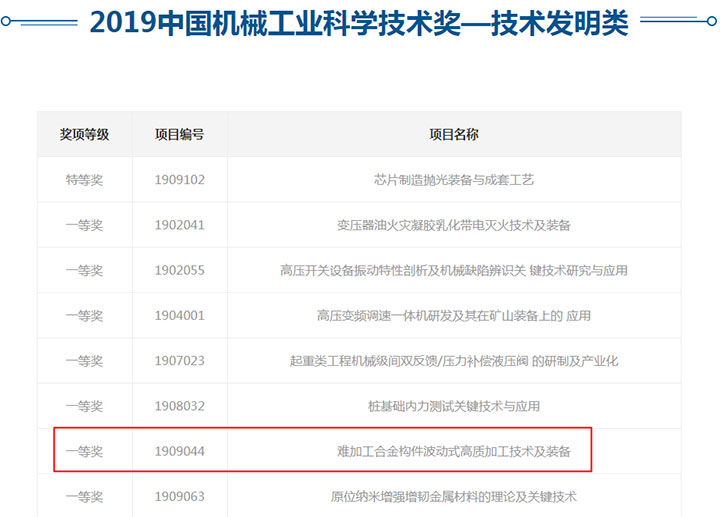
Task: Click 一等奖 in the 1902041 row
Action: pyautogui.click(x=84, y=225)
